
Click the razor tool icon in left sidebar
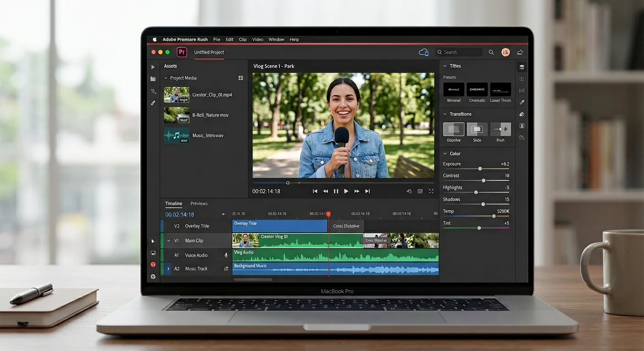coord(153,103)
